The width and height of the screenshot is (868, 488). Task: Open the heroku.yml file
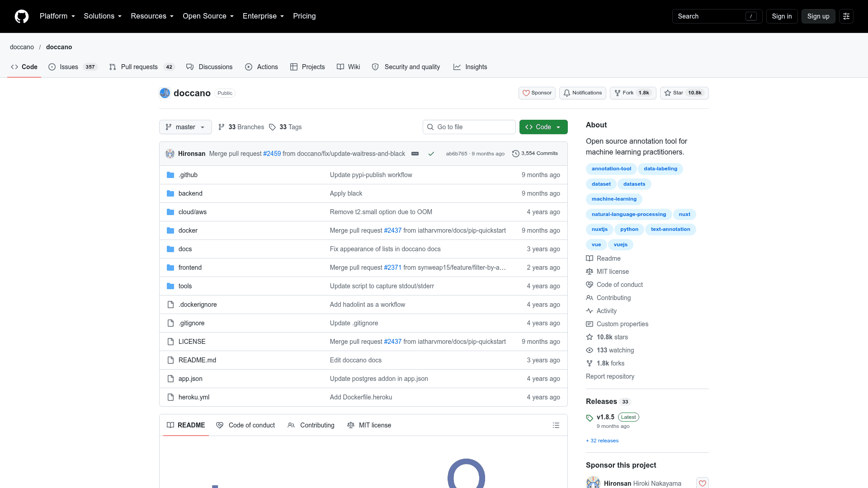194,397
